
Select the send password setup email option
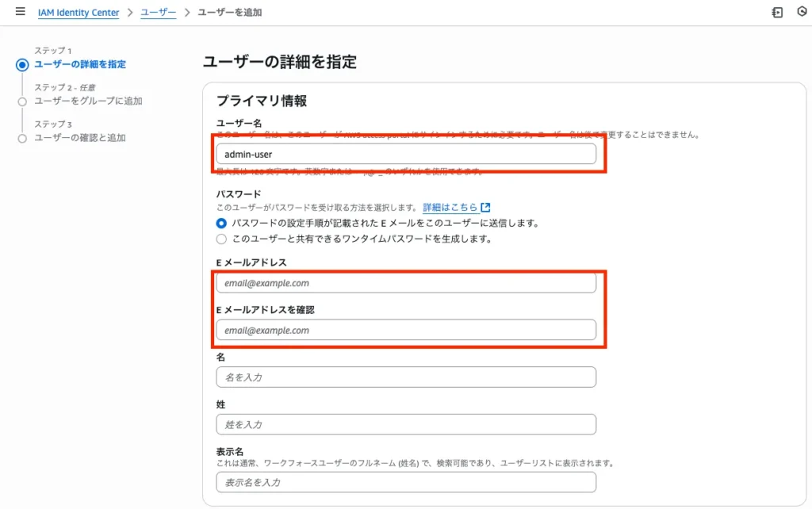click(x=222, y=224)
